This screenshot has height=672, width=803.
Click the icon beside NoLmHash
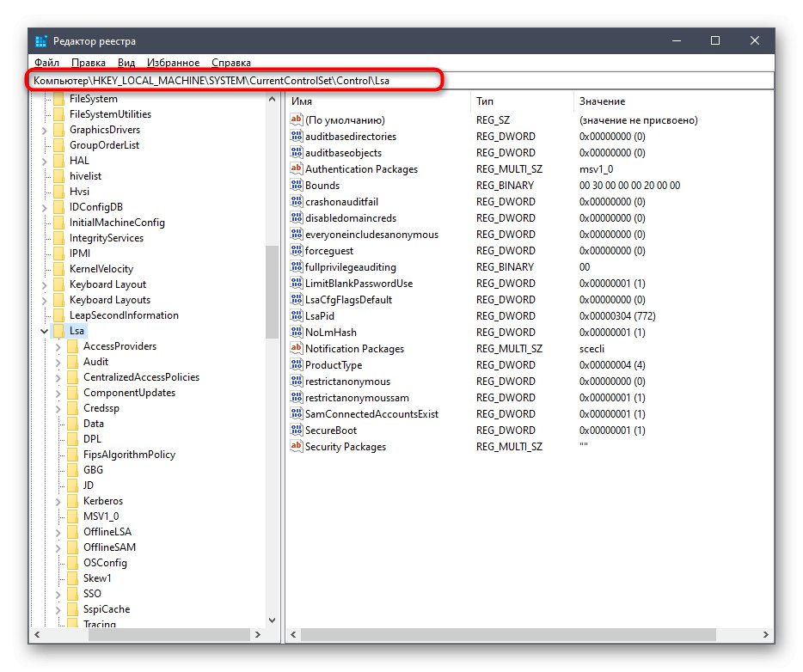click(x=296, y=333)
